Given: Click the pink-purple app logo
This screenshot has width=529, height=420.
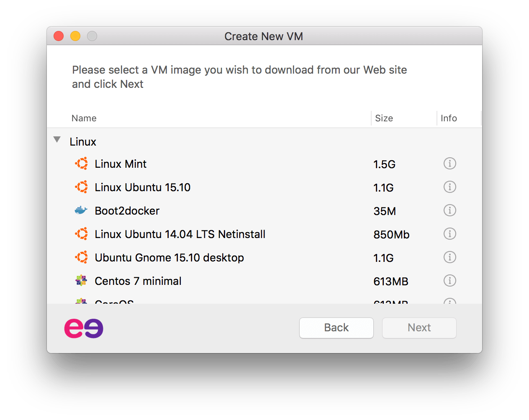Looking at the screenshot, I should 84,328.
